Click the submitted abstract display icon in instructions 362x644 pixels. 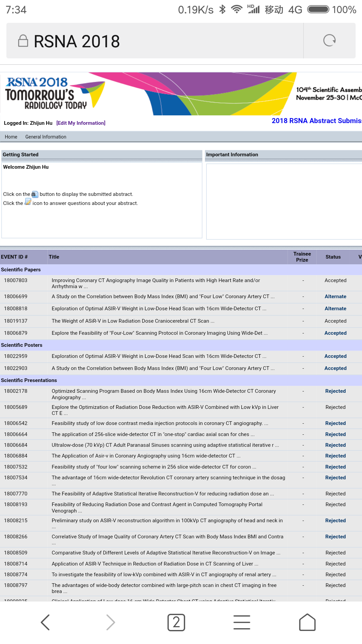pyautogui.click(x=35, y=194)
